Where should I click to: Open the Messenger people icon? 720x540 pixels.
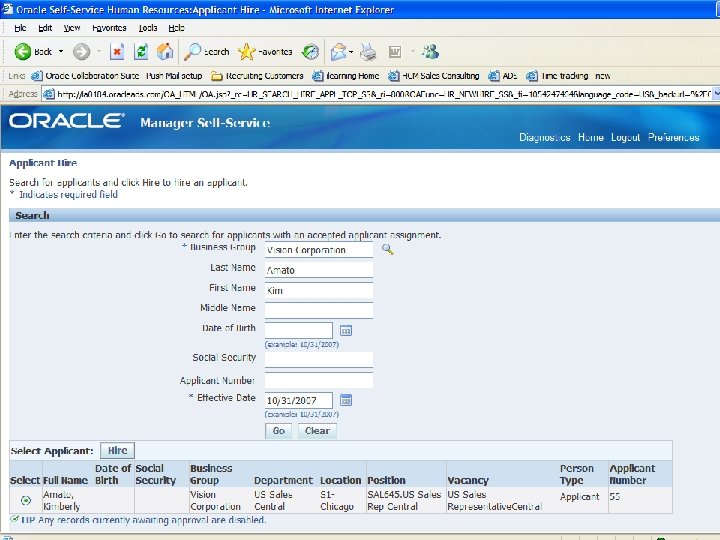click(431, 52)
